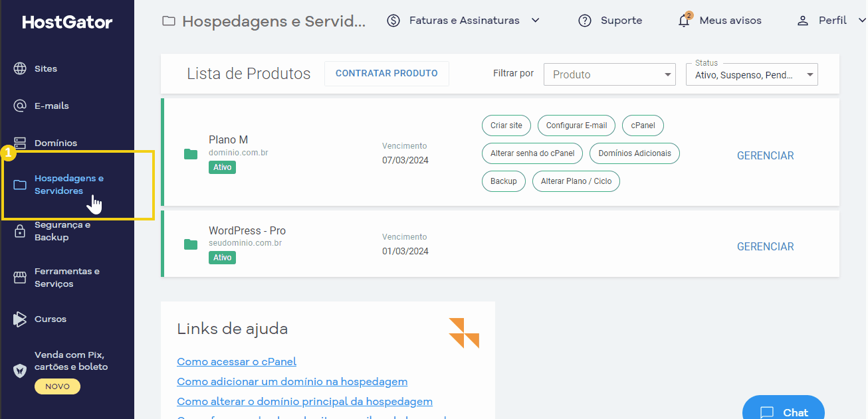The image size is (868, 419).
Task: Click the NOVO badge
Action: (x=57, y=386)
